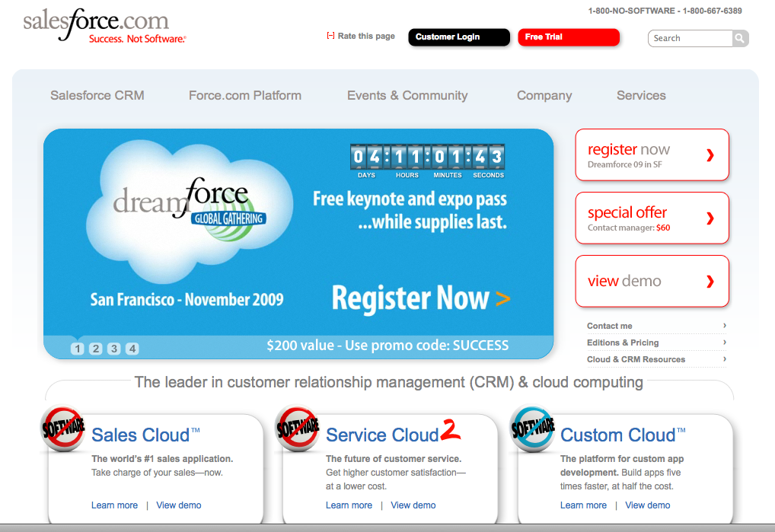Open the Cloud & CRM Resources link

[636, 359]
